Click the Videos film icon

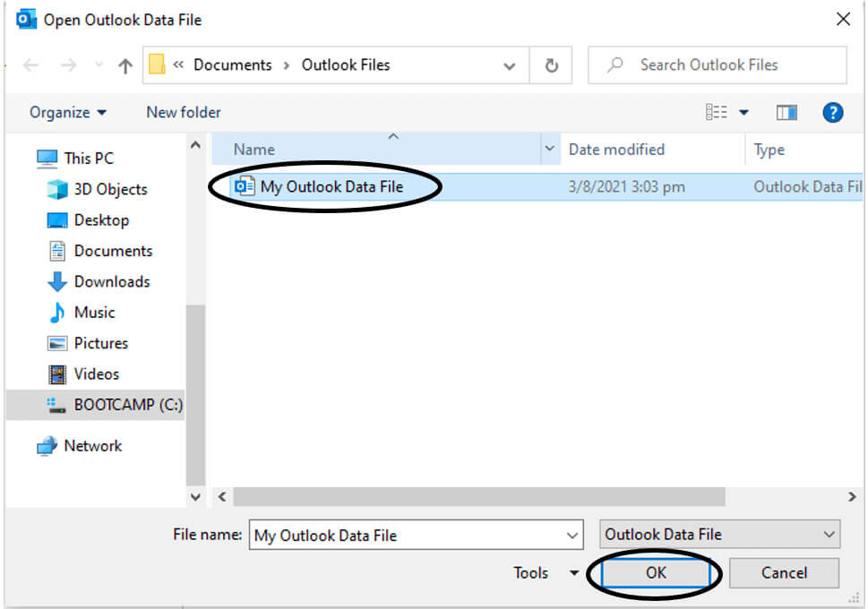[x=57, y=374]
